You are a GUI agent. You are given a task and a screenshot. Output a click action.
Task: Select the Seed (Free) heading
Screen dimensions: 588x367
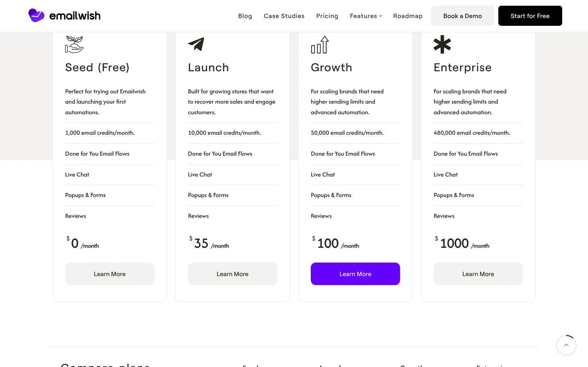coord(97,68)
